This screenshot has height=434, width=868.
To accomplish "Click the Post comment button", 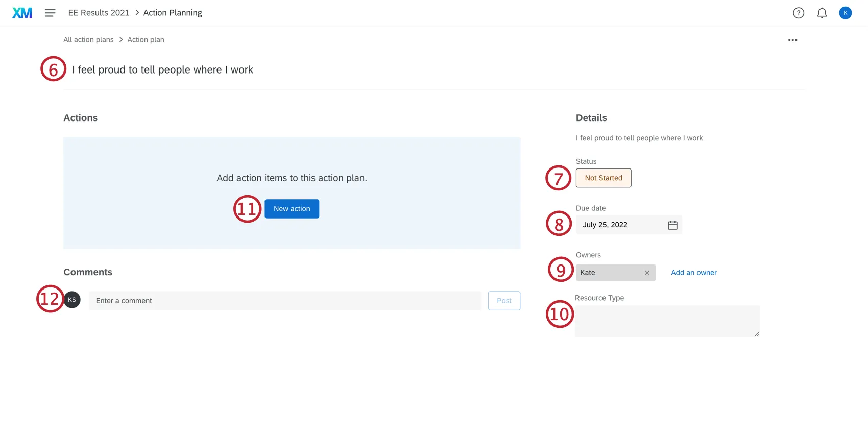I will point(504,301).
